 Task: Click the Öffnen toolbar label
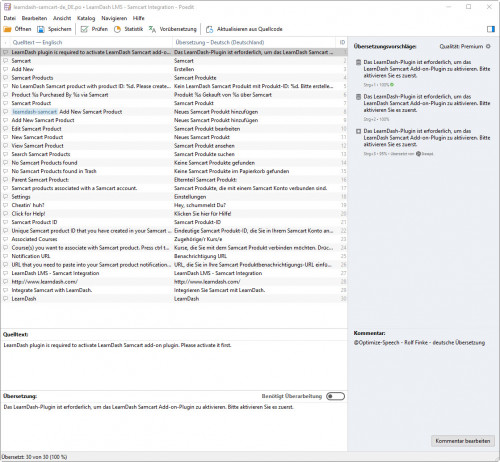click(23, 29)
